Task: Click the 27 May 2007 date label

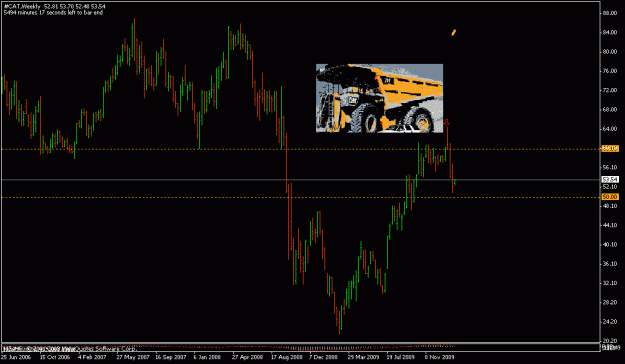Action: pos(133,357)
